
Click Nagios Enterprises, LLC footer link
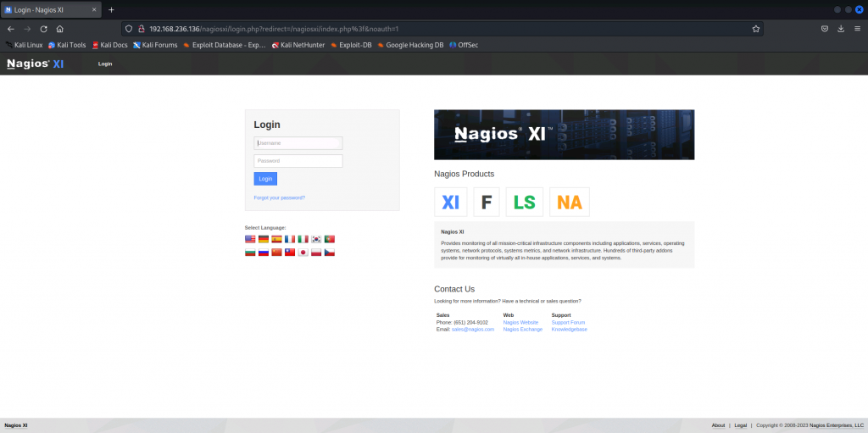[x=837, y=425]
